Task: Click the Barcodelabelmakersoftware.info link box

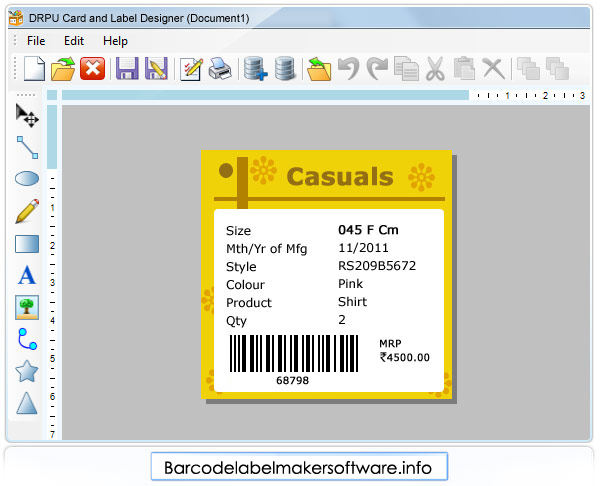Action: tap(299, 466)
